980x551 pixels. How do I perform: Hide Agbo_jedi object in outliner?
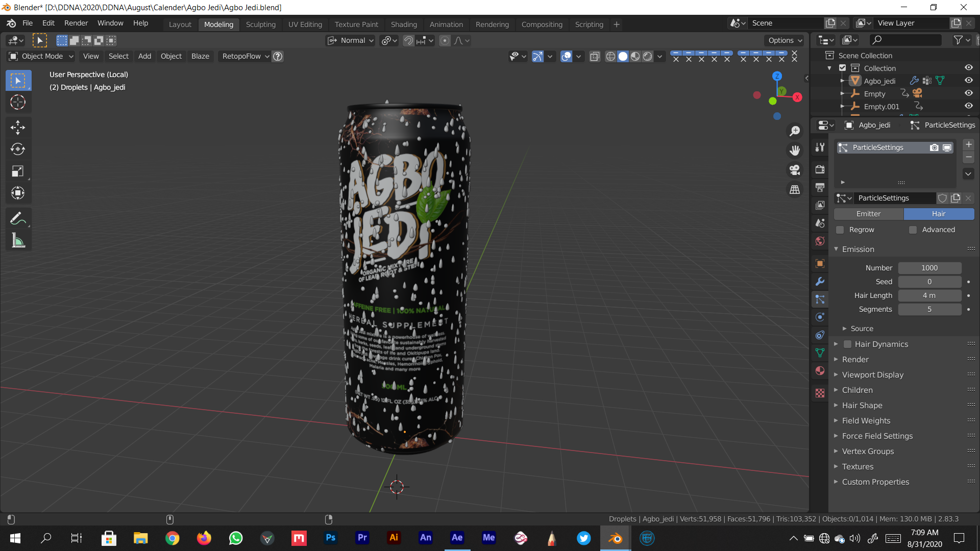pos(968,81)
